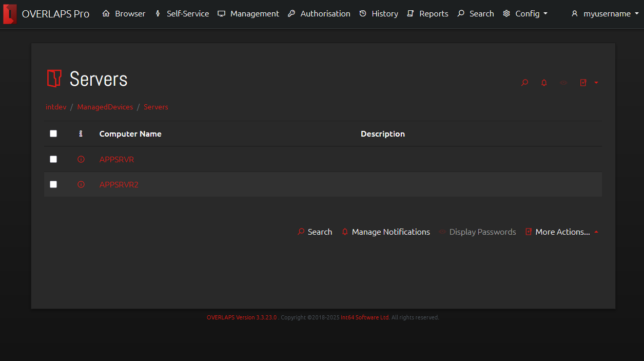Click the red actions icon in header
This screenshot has width=644, height=361.
click(x=583, y=83)
